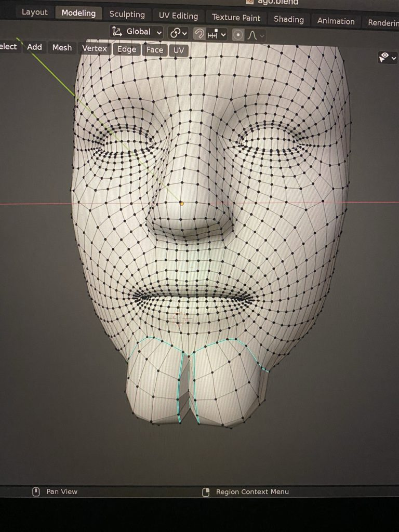Screen dimensions: 399x532
Task: Toggle proportional editing
Action: click(238, 35)
